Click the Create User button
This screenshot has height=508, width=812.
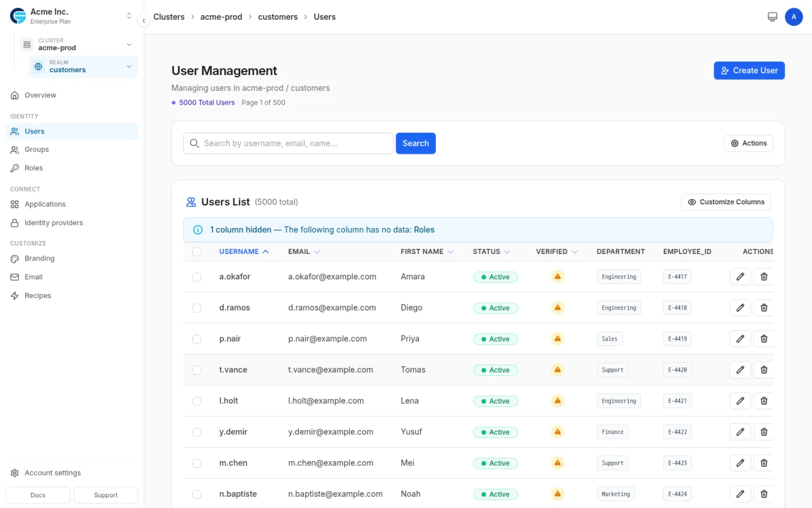click(x=749, y=71)
